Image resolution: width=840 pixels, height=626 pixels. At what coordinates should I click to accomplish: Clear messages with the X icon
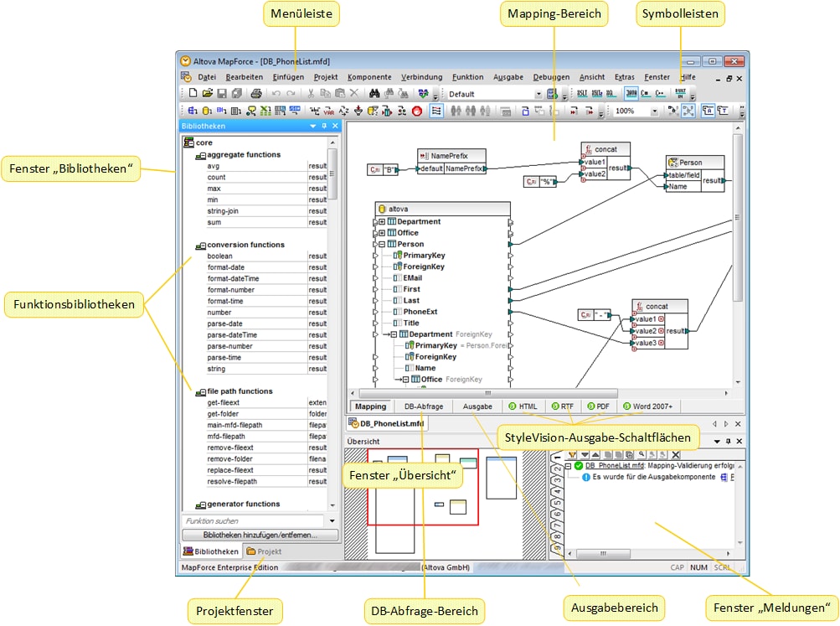pyautogui.click(x=675, y=455)
